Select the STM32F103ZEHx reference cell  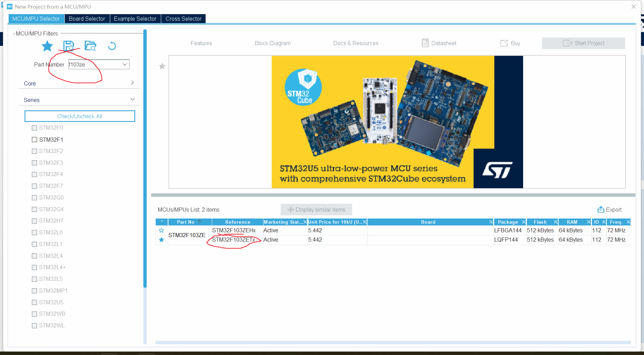(x=237, y=230)
